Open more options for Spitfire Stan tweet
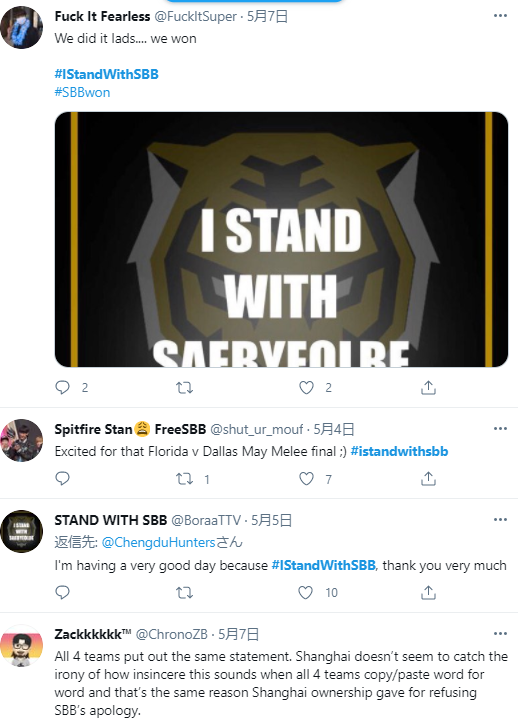 click(500, 429)
